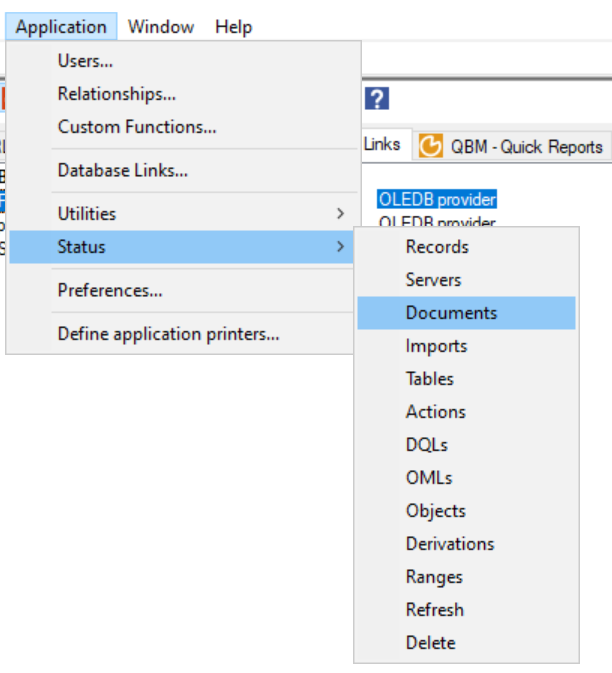Click Refresh in Status submenu
The width and height of the screenshot is (612, 673).
(434, 610)
